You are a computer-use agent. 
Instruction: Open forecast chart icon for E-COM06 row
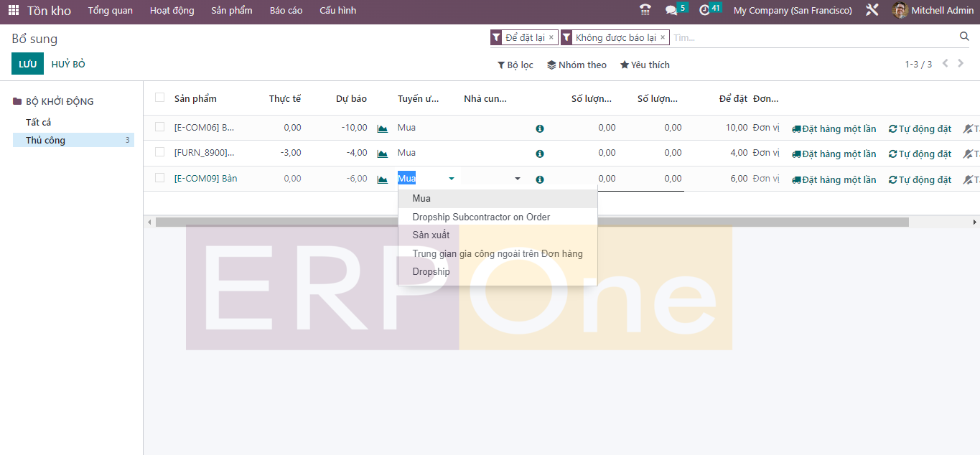pyautogui.click(x=383, y=128)
